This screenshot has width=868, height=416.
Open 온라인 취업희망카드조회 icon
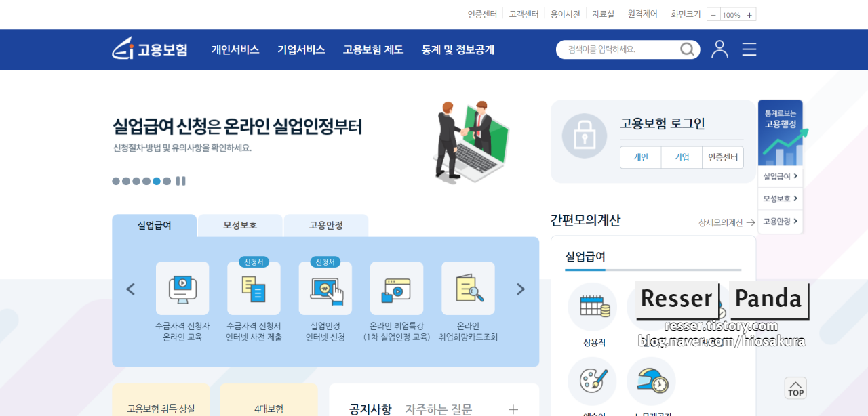(468, 289)
